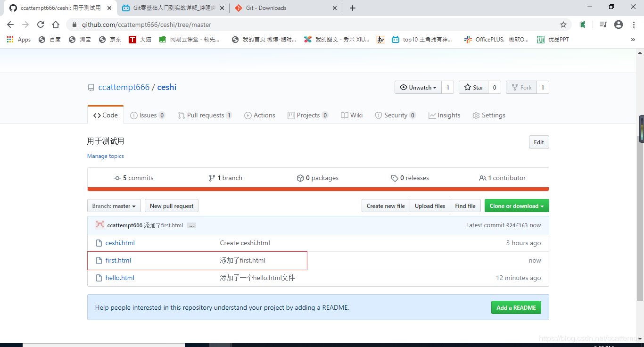Open the 京东 bookmark
This screenshot has width=644, height=347.
110,40
